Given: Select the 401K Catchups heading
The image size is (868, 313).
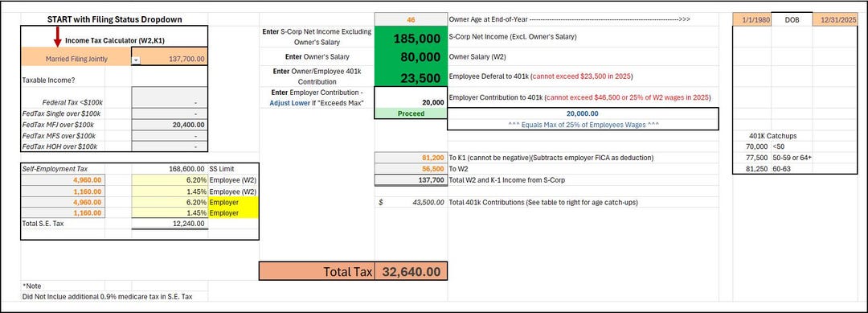Looking at the screenshot, I should 774,136.
